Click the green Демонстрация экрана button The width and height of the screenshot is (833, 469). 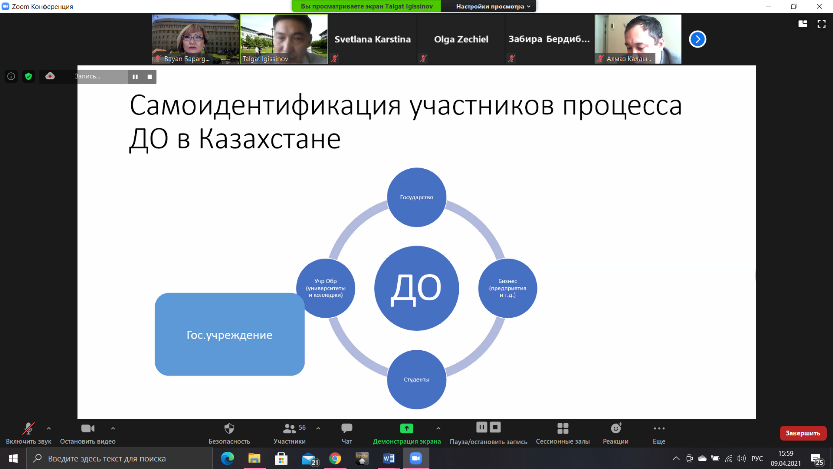[406, 430]
